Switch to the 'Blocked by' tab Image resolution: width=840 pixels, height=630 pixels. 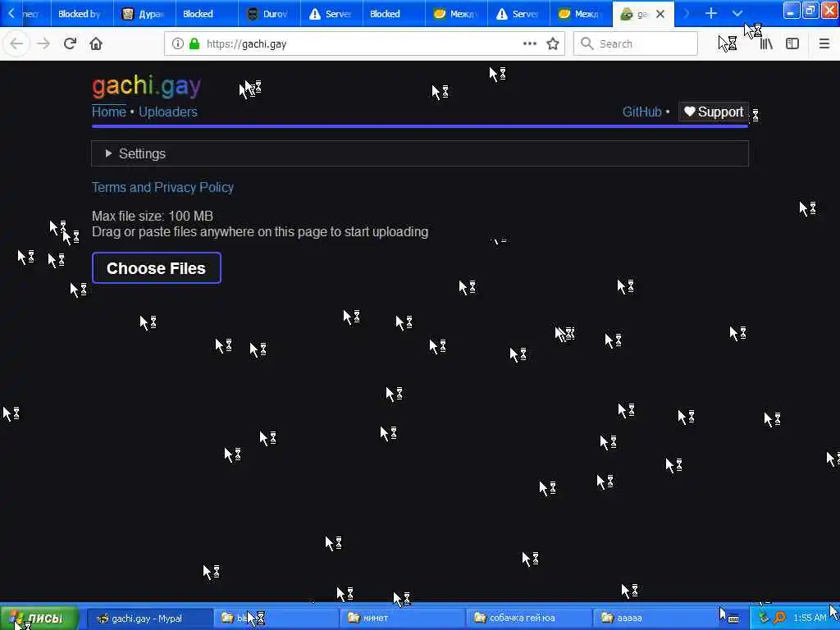coord(82,14)
